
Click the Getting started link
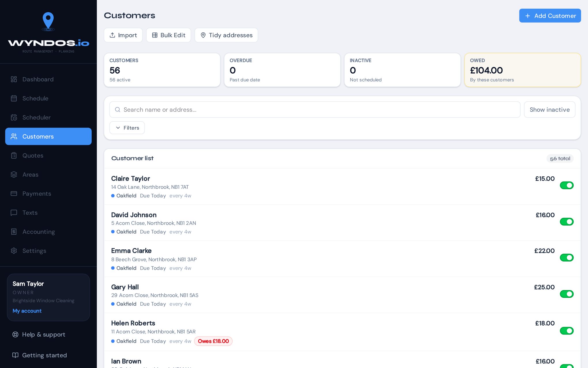pyautogui.click(x=44, y=355)
